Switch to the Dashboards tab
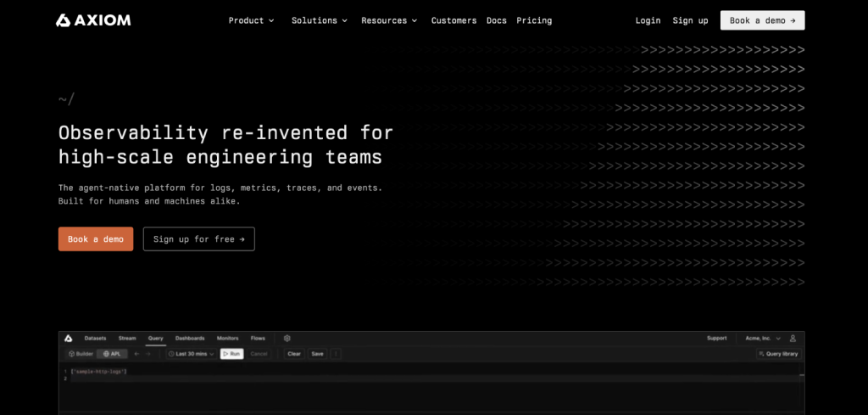Viewport: 868px width, 415px height. [190, 338]
